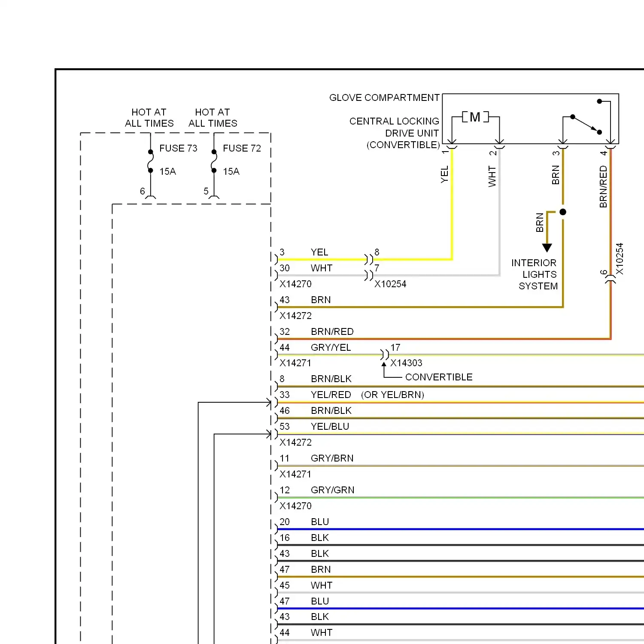The height and width of the screenshot is (644, 644).
Task: Click the black arrow above INTERIOR LIGHTS
Action: (x=547, y=248)
